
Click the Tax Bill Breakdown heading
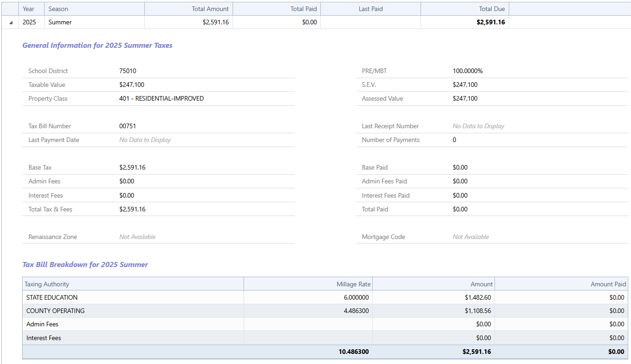(85, 265)
